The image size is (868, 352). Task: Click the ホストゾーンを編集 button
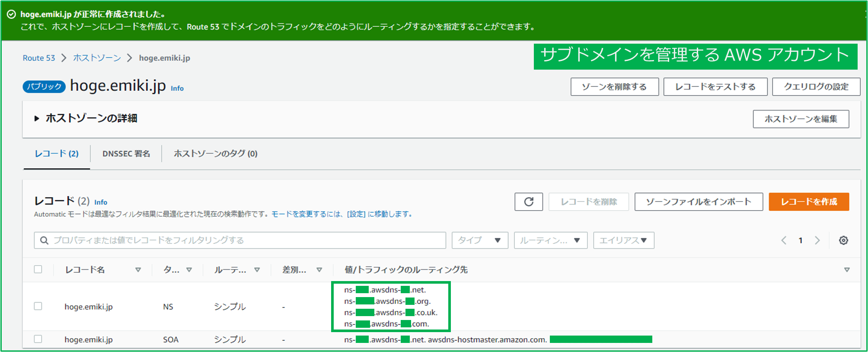[x=801, y=119]
